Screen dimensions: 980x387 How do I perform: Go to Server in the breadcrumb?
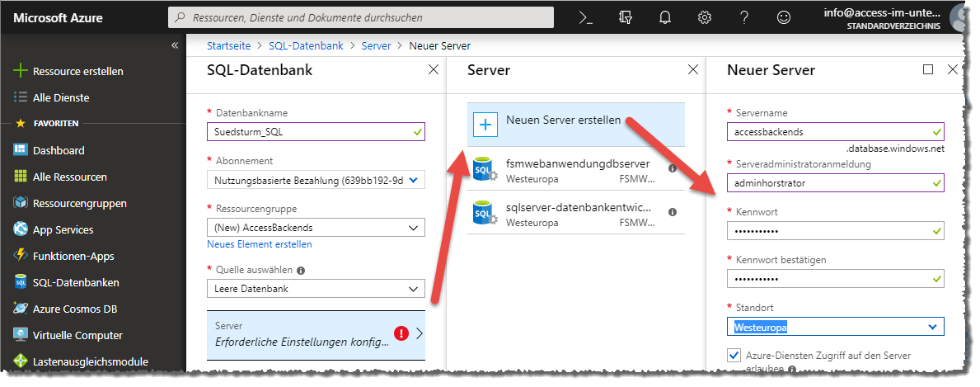376,45
